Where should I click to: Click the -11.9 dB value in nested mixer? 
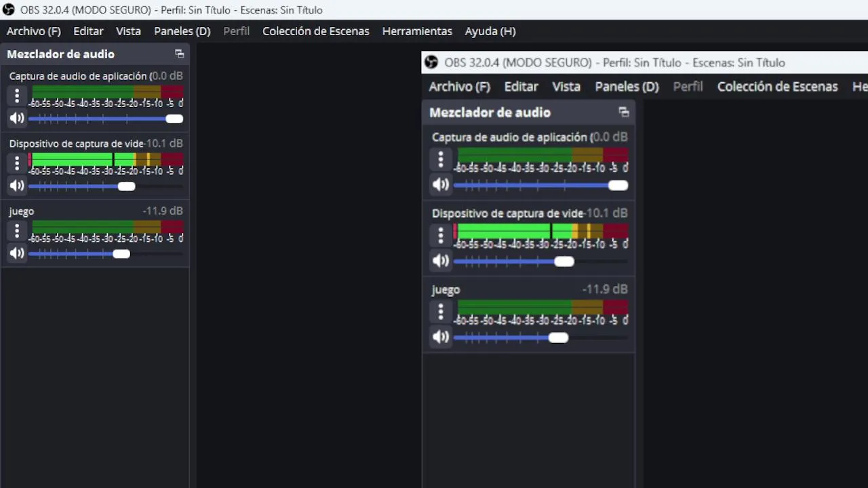(x=605, y=289)
